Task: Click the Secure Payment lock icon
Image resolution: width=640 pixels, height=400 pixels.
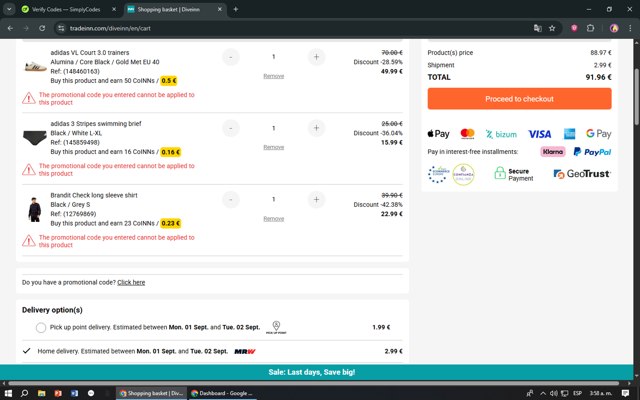Action: [500, 173]
